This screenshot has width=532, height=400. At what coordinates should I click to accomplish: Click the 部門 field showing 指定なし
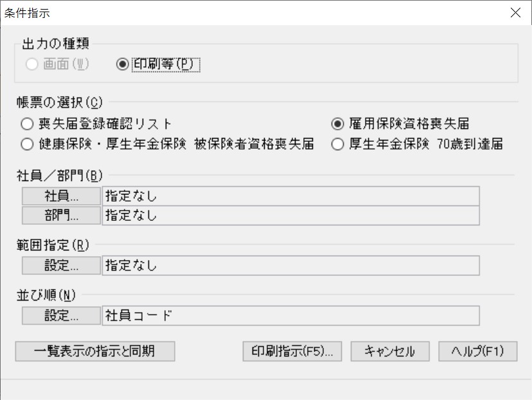coord(291,215)
